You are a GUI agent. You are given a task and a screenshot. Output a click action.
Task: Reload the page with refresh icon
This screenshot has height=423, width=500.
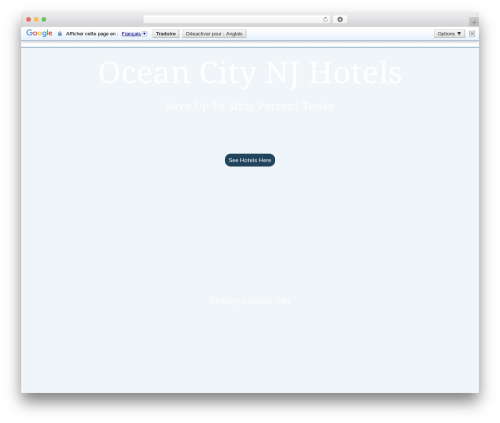[x=325, y=19]
